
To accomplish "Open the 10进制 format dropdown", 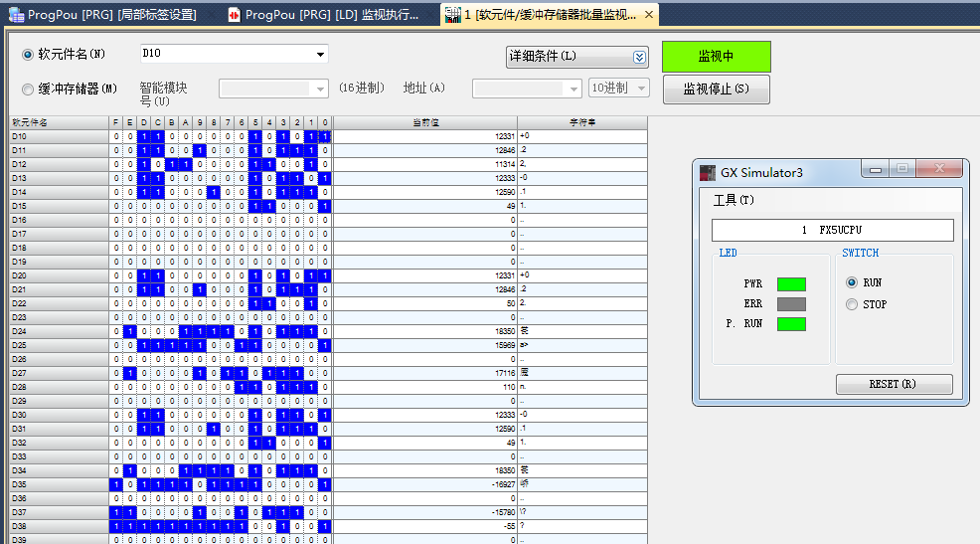I will coord(641,89).
